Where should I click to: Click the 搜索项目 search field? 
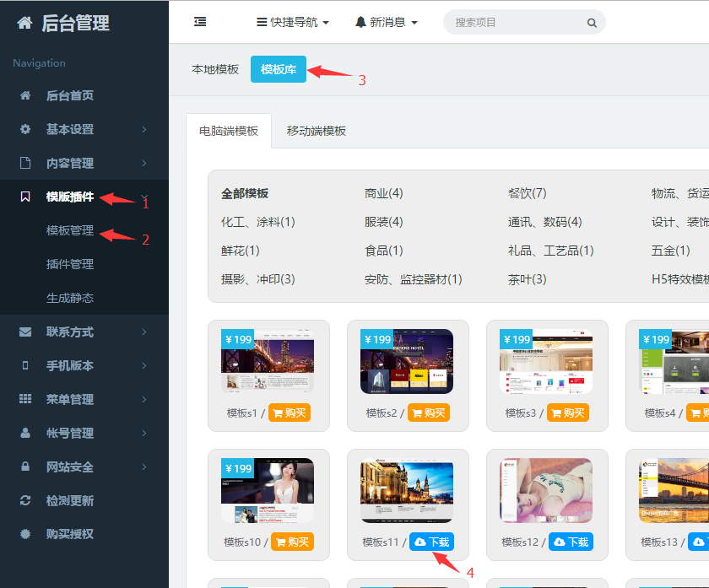pyautogui.click(x=517, y=23)
